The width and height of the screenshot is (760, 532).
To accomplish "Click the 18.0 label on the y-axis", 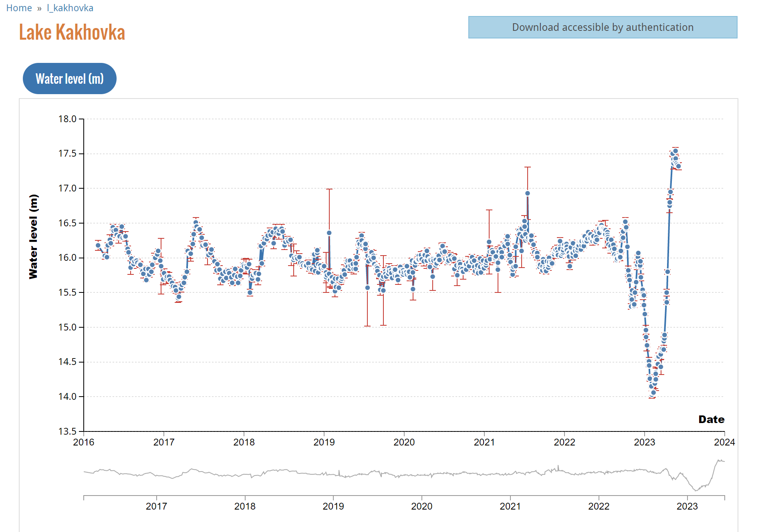I will (x=67, y=119).
